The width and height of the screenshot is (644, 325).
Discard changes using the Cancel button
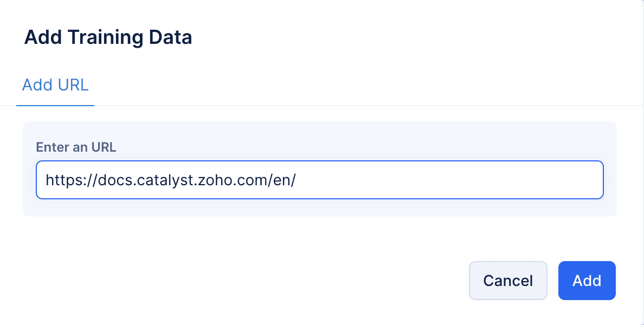(x=508, y=281)
